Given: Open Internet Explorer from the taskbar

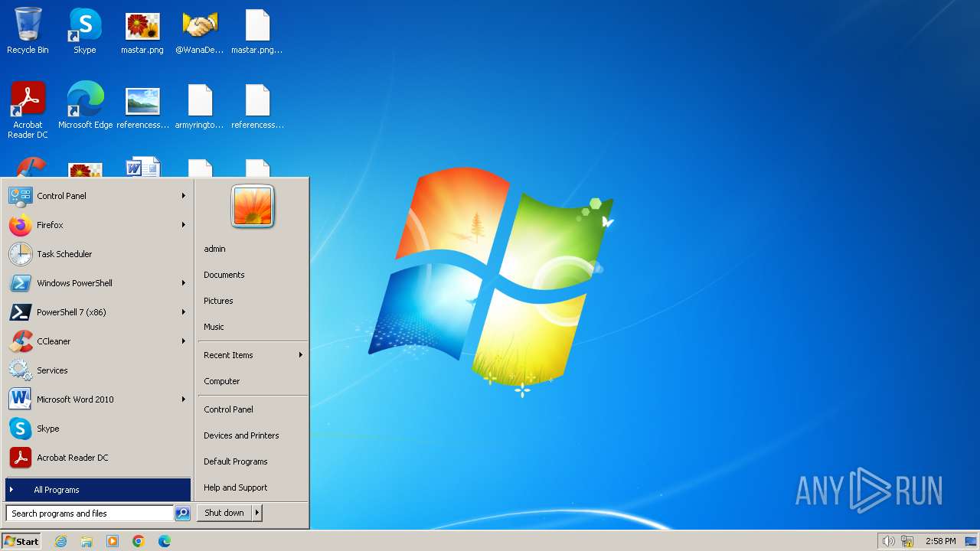Looking at the screenshot, I should pyautogui.click(x=60, y=541).
